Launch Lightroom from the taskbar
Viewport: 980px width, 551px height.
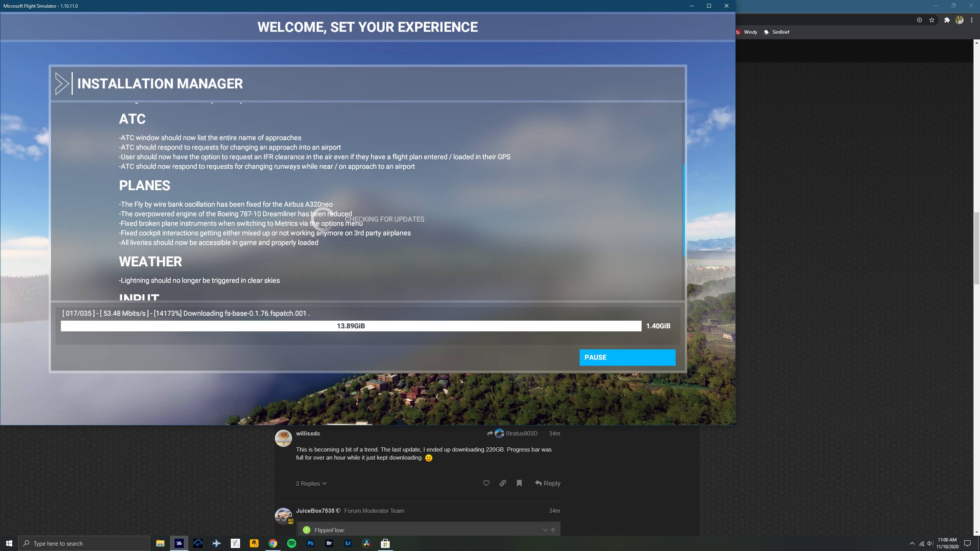tap(348, 543)
